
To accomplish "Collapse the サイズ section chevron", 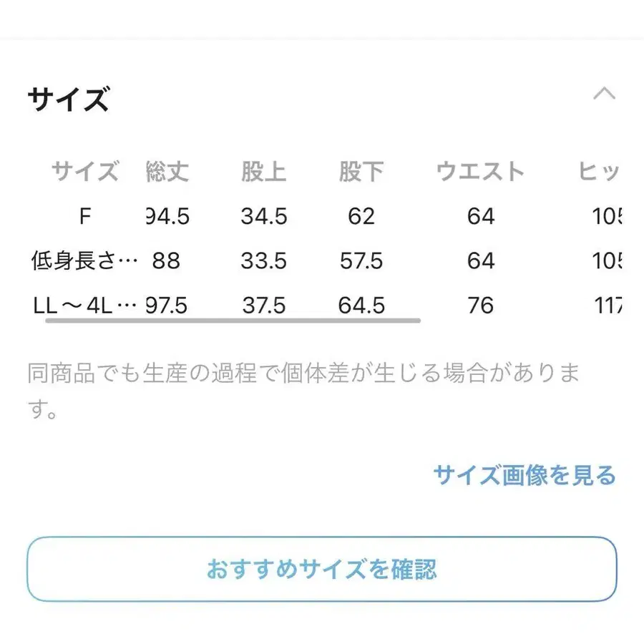I will tap(605, 94).
